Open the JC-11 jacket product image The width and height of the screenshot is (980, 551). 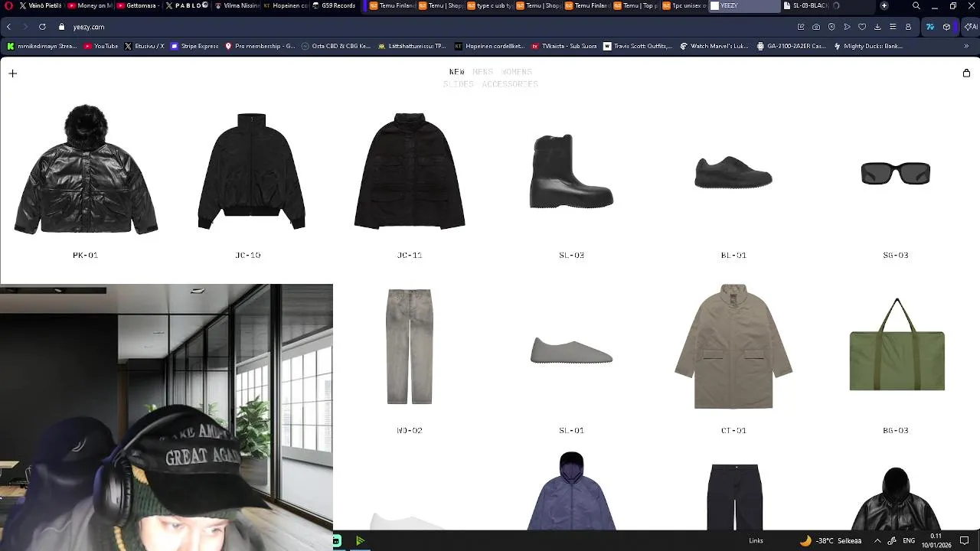pyautogui.click(x=410, y=171)
